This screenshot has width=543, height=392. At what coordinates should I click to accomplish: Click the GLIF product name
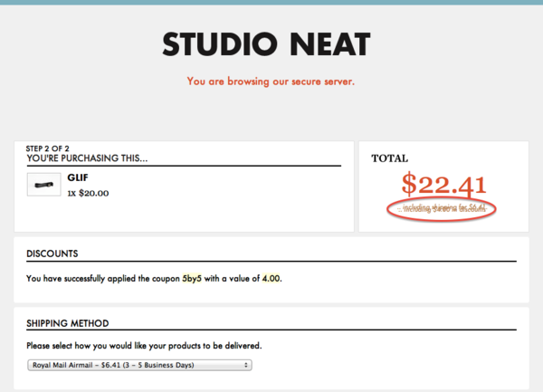[x=78, y=177]
